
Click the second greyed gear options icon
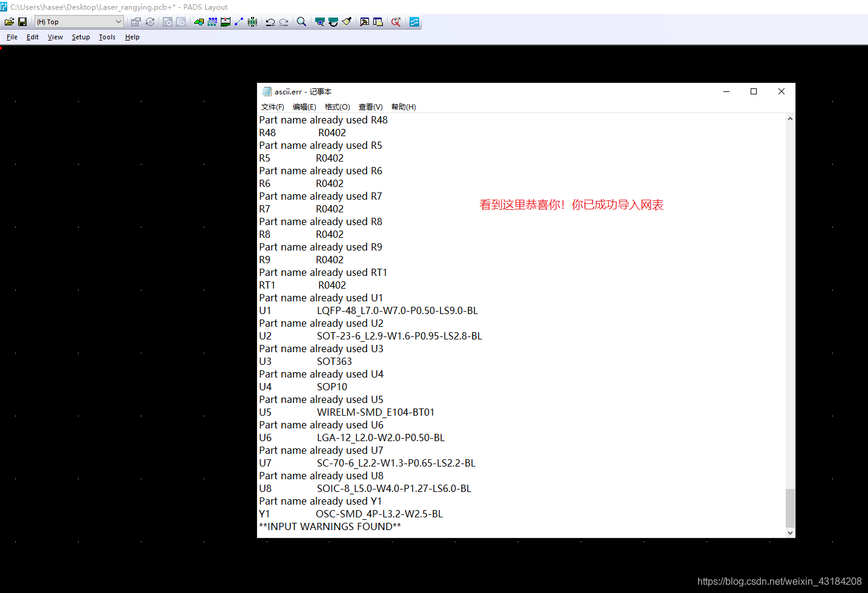pos(181,22)
